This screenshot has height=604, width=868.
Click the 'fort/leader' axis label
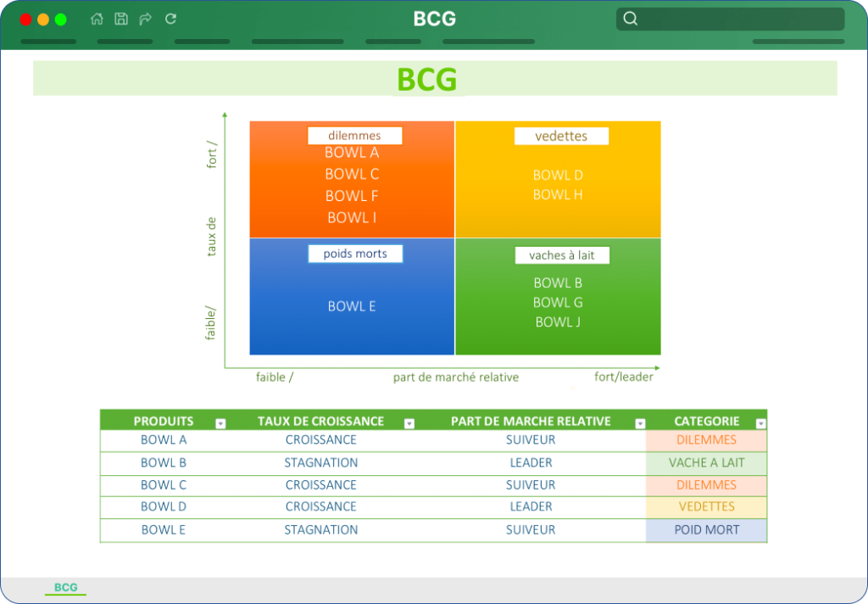coord(624,377)
